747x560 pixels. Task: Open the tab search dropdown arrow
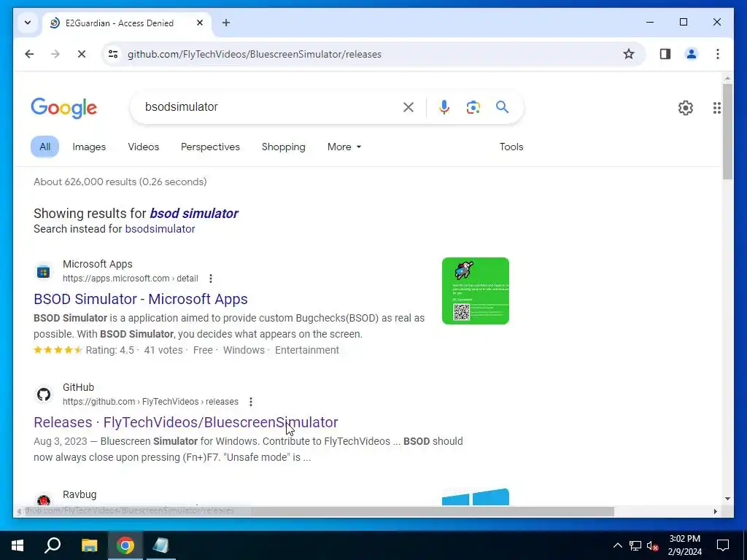pos(28,23)
